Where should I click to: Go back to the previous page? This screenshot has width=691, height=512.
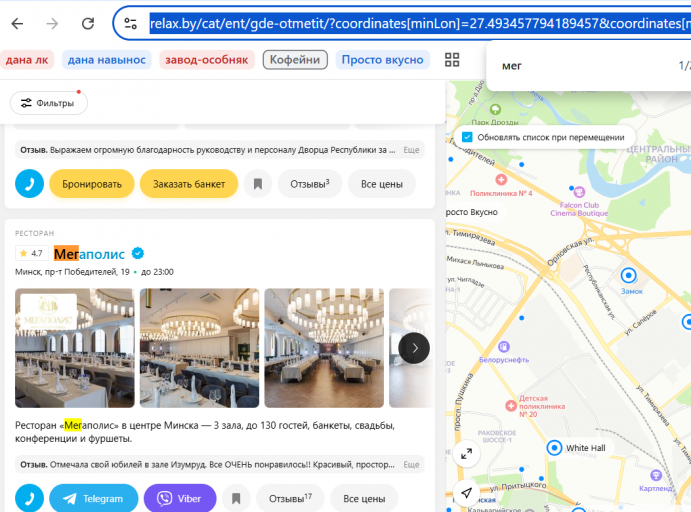tap(17, 23)
